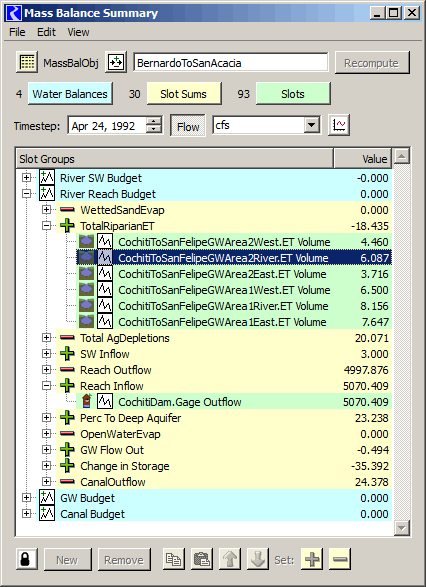
Task: Click the paste clipboard icon
Action: point(202,559)
